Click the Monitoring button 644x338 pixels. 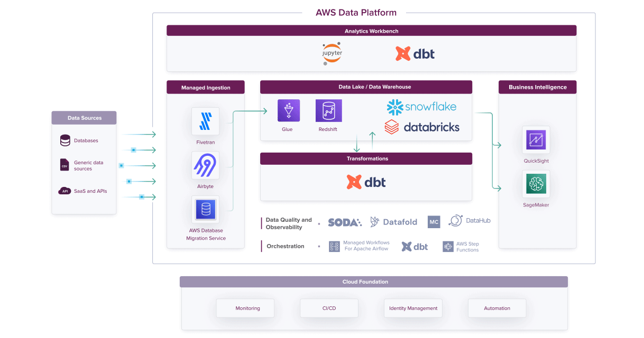click(x=245, y=308)
